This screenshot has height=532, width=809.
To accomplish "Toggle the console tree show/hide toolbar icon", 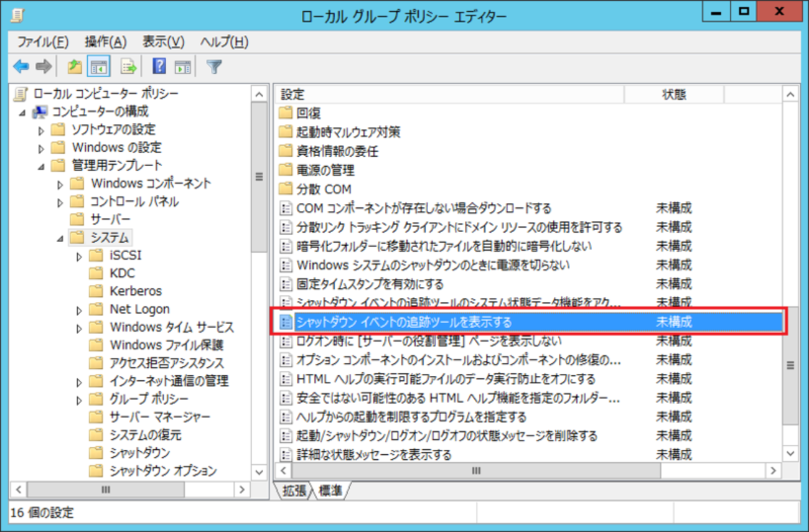I will tap(98, 67).
